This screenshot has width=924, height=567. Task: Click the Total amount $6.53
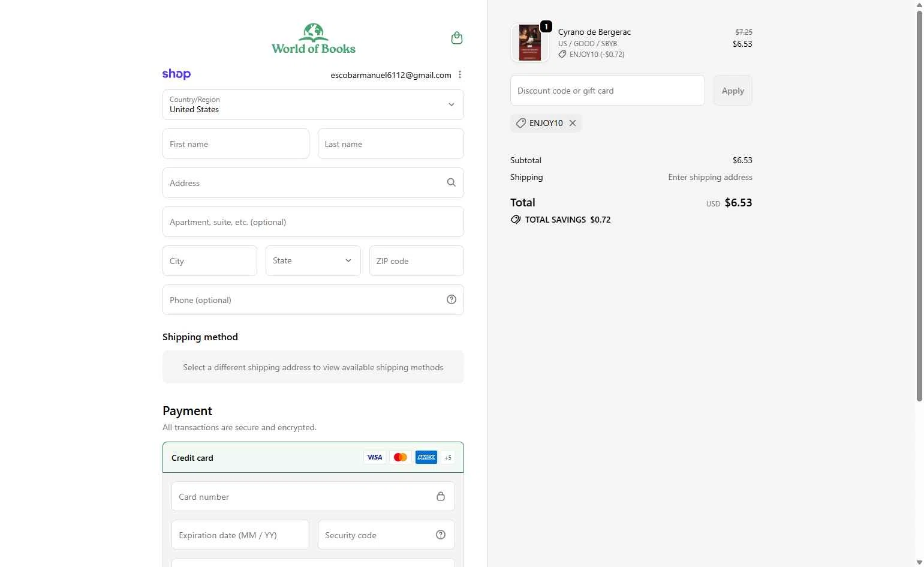(x=738, y=202)
